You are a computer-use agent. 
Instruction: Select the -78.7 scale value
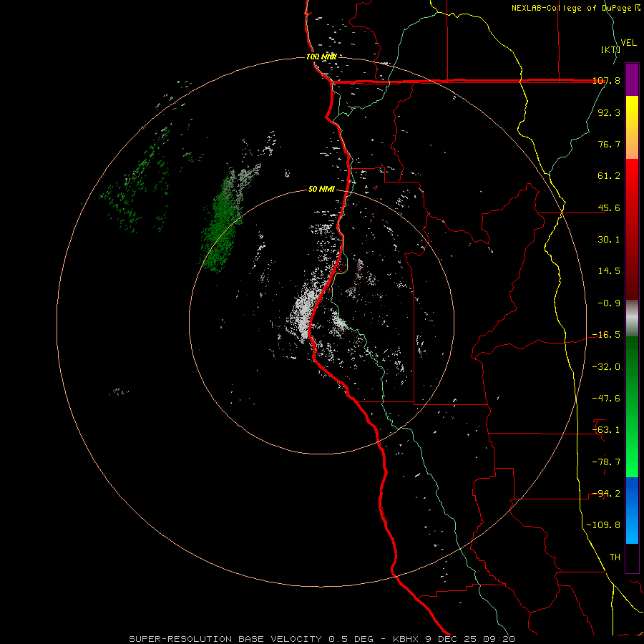point(607,462)
